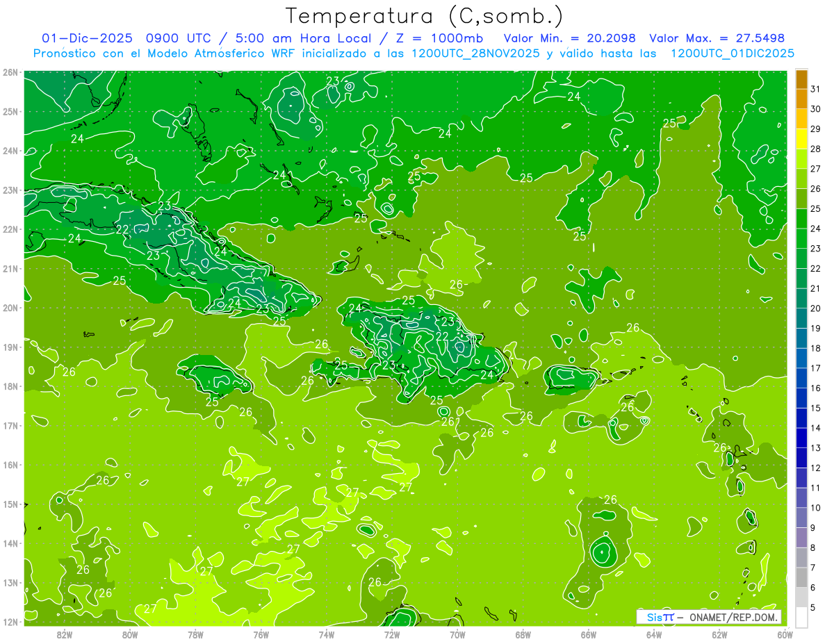834x644 pixels.
Task: Pick the lime legend swatch between 27 and 28
Action: tap(801, 159)
